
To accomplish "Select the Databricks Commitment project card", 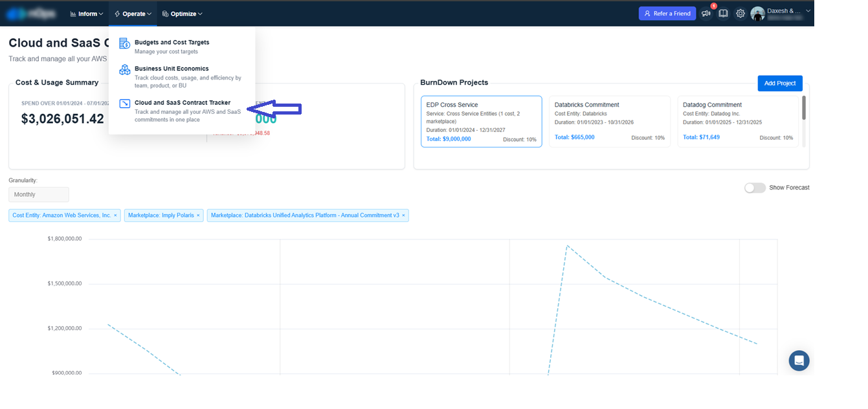I will pos(610,122).
